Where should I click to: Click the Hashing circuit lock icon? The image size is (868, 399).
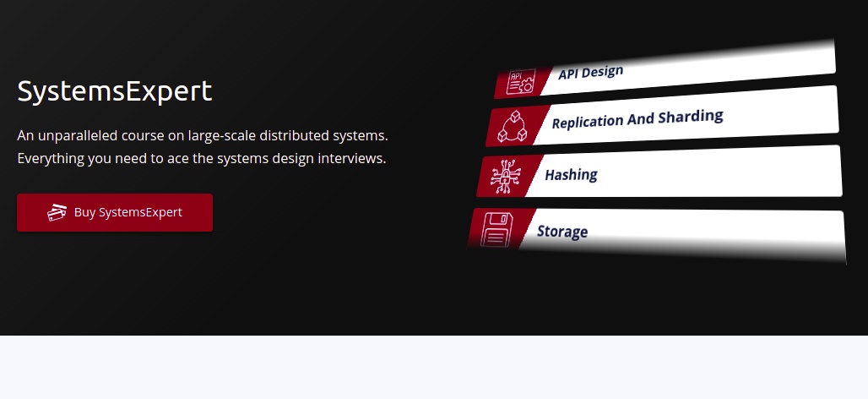pyautogui.click(x=505, y=177)
